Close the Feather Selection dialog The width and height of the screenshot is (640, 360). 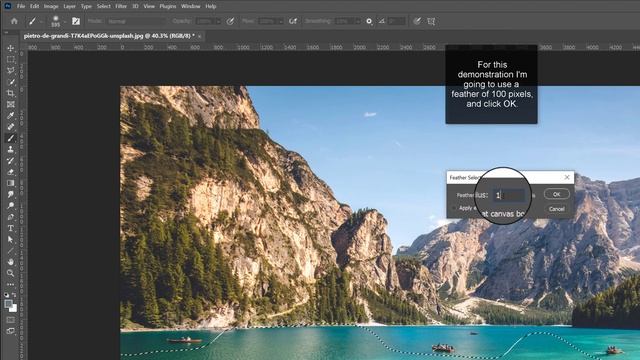567,177
